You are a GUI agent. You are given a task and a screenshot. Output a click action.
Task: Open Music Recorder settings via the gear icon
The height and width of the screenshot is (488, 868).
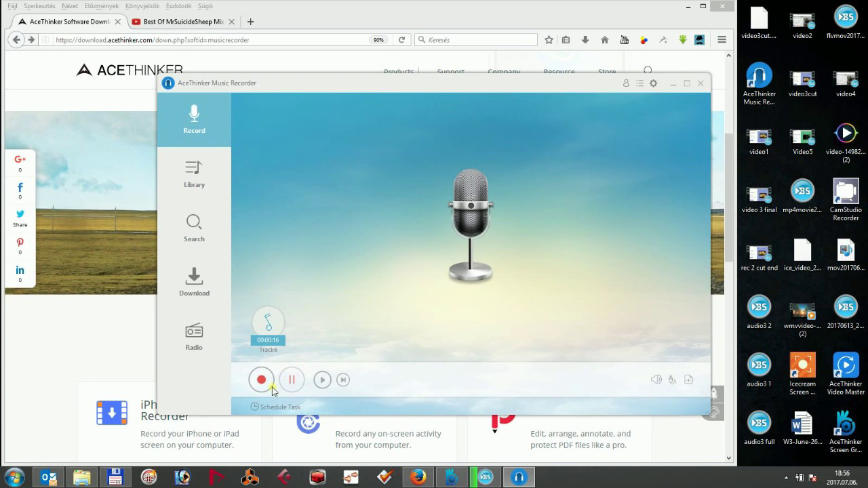pyautogui.click(x=652, y=83)
